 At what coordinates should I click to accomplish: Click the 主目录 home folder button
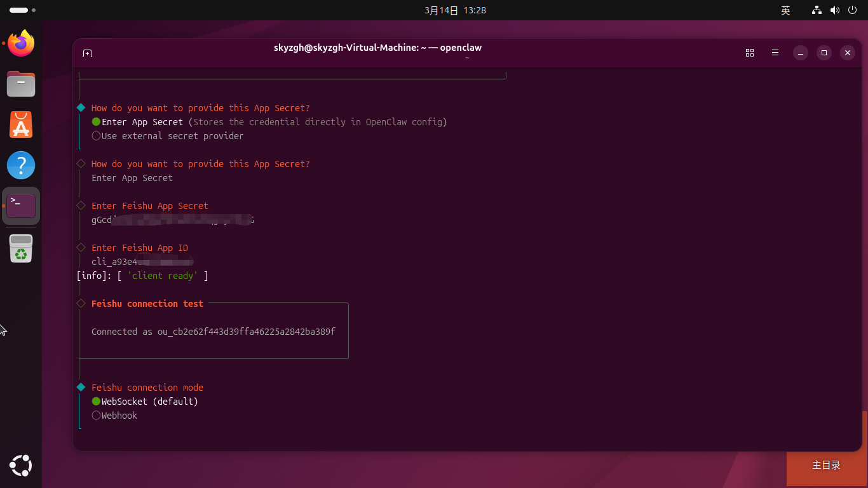(826, 465)
